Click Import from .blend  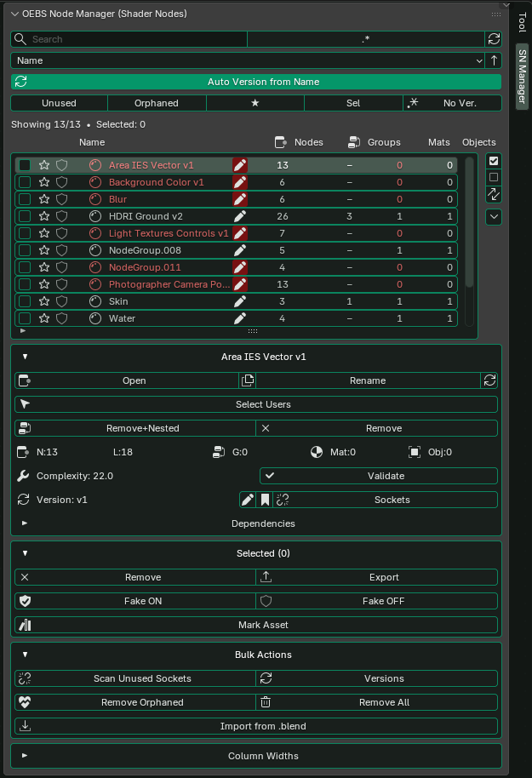tap(256, 726)
